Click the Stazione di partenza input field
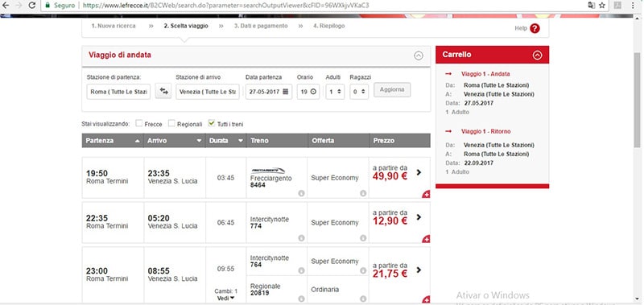The height and width of the screenshot is (305, 644). (118, 92)
